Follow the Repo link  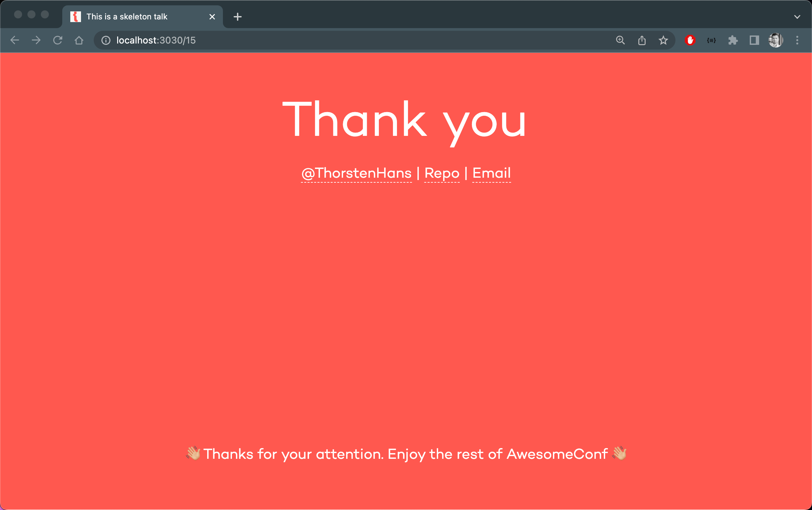point(442,173)
